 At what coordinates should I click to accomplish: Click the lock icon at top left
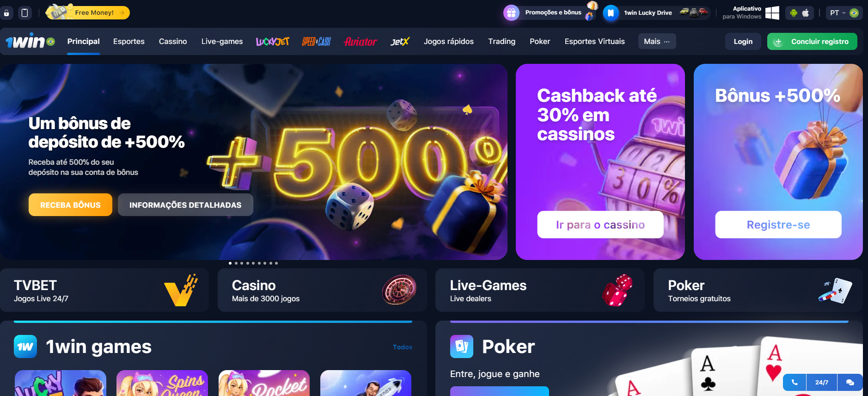point(6,13)
